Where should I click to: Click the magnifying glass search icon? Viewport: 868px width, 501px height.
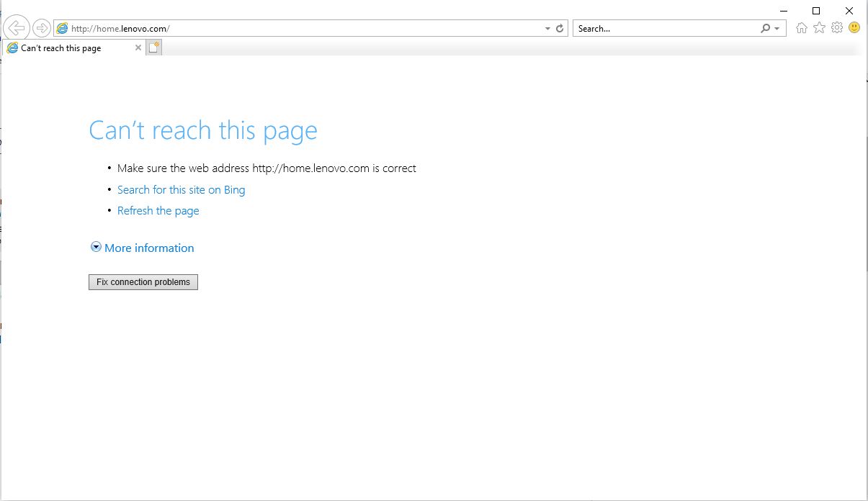[765, 29]
